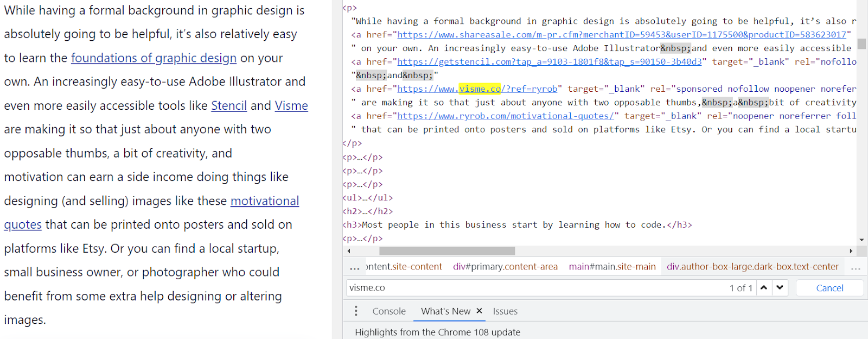Select the site-content breadcrumb item
868x339 pixels.
[404, 267]
